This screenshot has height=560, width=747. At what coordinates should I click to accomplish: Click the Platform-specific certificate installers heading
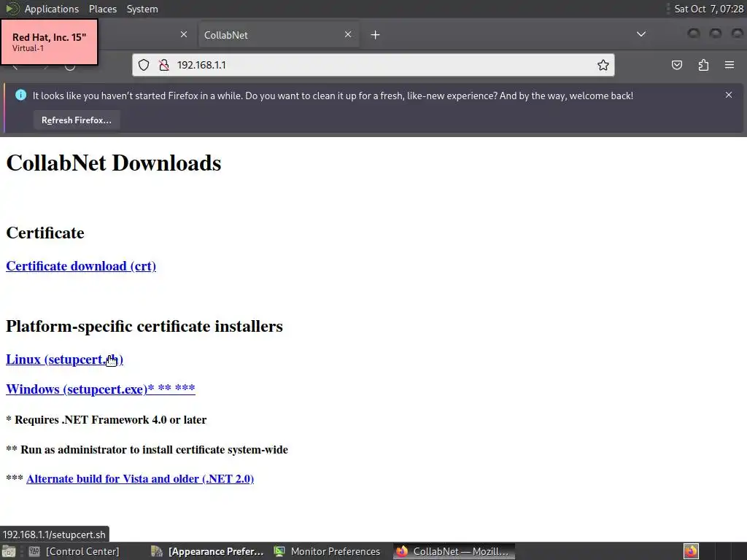tap(144, 326)
